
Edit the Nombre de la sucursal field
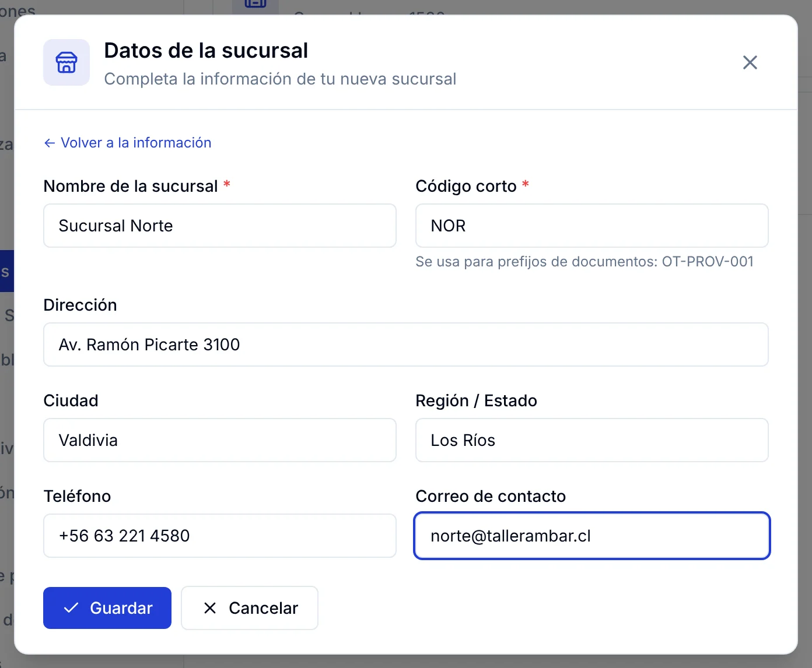[220, 226]
